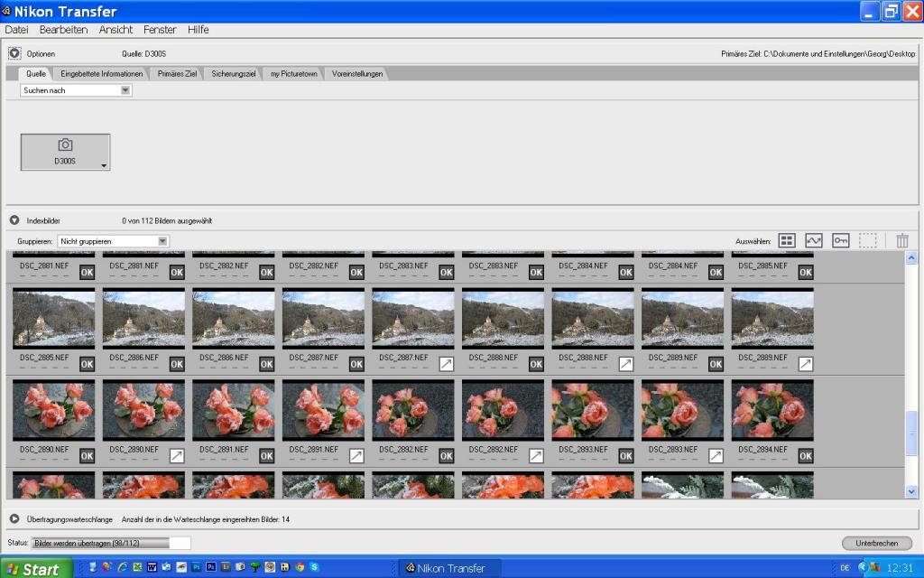This screenshot has height=578, width=924.
Task: Switch to the Primäres Ziel tab
Action: click(x=177, y=74)
